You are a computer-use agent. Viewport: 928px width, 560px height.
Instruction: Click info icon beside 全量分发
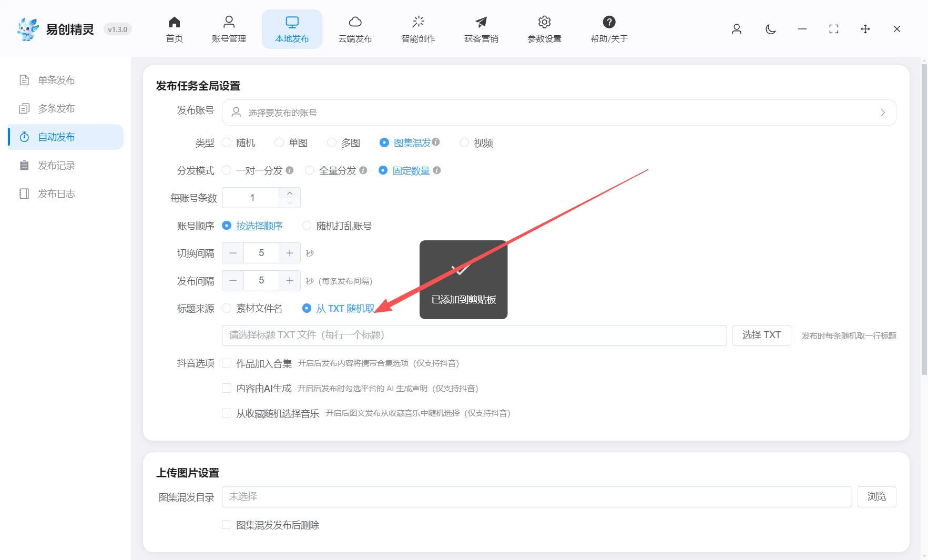pyautogui.click(x=363, y=170)
